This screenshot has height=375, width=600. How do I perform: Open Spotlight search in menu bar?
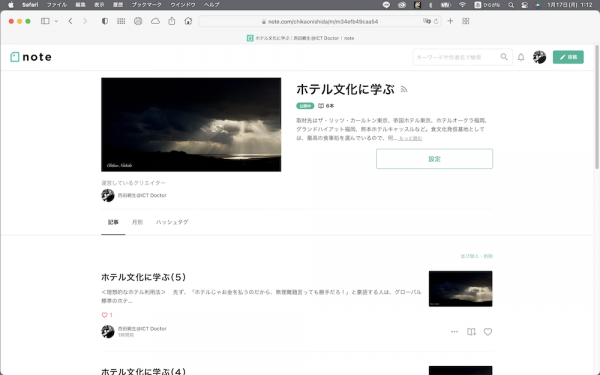click(x=511, y=5)
